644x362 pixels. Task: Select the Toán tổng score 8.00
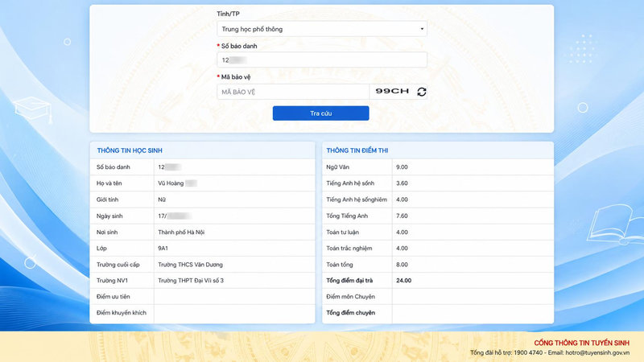tap(402, 265)
